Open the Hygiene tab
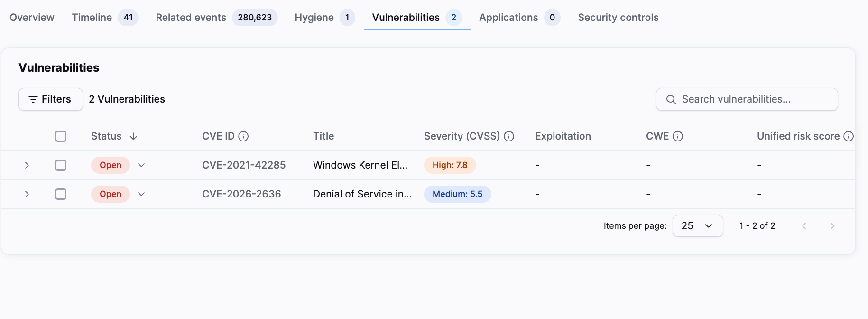 (x=325, y=18)
